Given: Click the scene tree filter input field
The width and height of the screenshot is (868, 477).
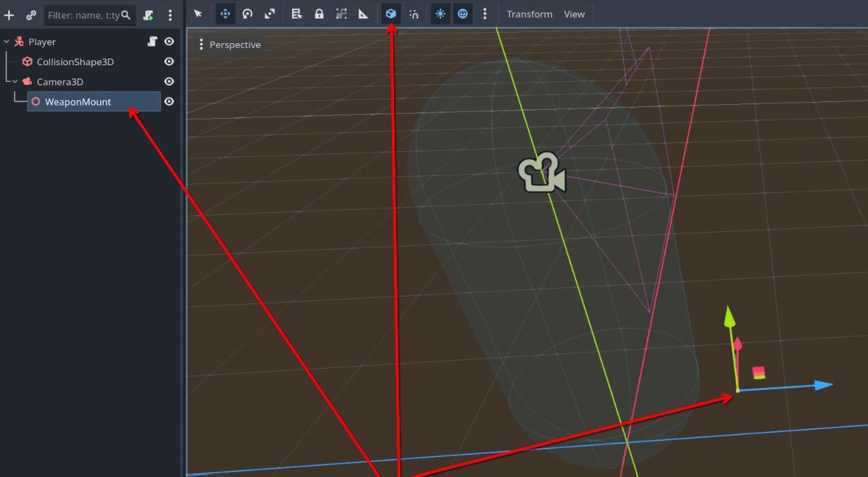Looking at the screenshot, I should coord(83,15).
